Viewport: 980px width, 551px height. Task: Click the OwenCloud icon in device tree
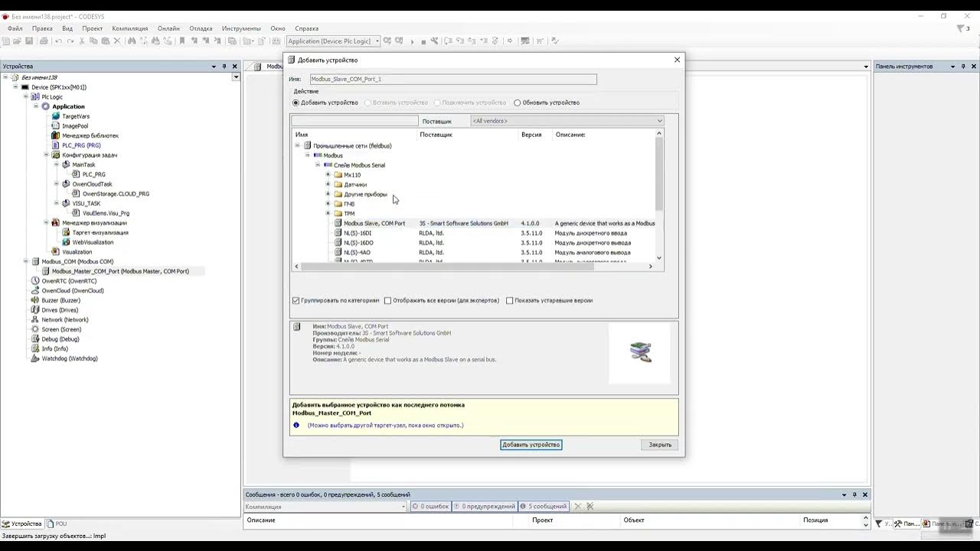(x=35, y=291)
